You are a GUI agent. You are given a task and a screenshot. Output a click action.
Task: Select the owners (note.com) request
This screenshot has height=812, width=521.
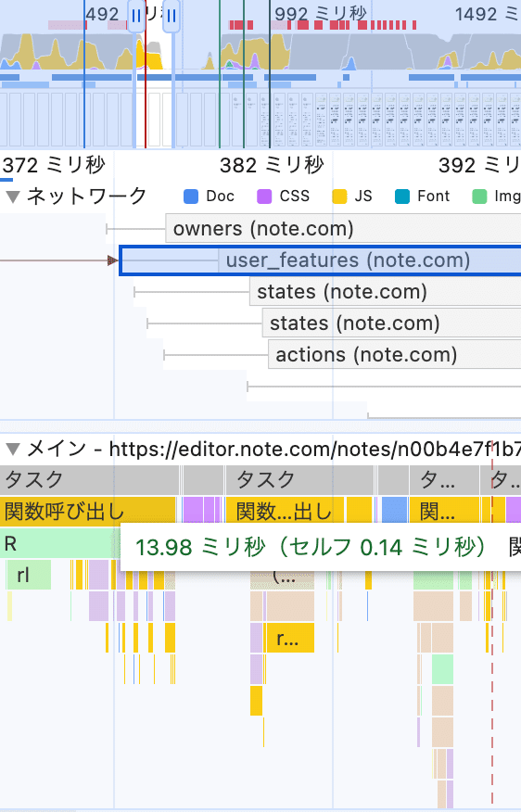click(343, 228)
